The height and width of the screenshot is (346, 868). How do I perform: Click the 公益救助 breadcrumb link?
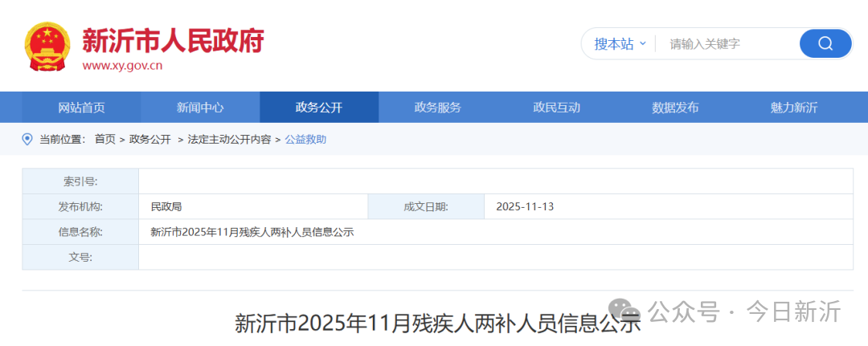305,140
